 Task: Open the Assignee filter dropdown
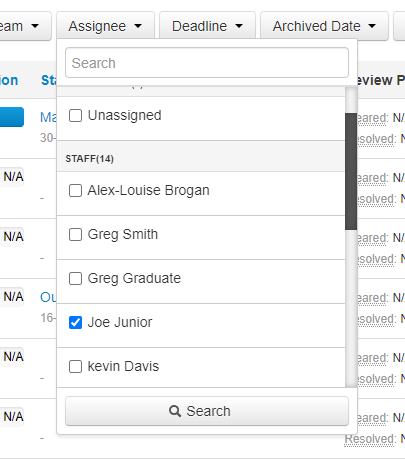(x=105, y=26)
